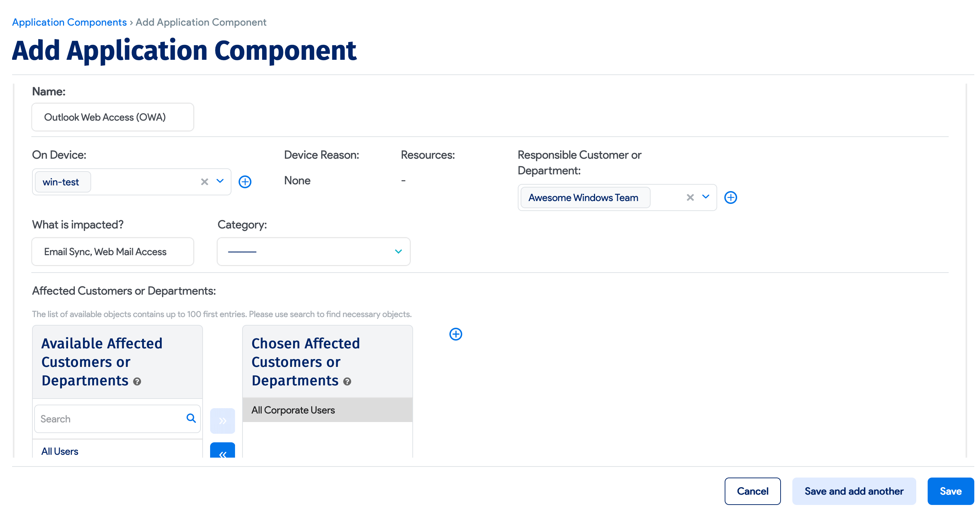Image resolution: width=980 pixels, height=511 pixels.
Task: Clear Awesome Windows Team with the X icon
Action: [690, 197]
